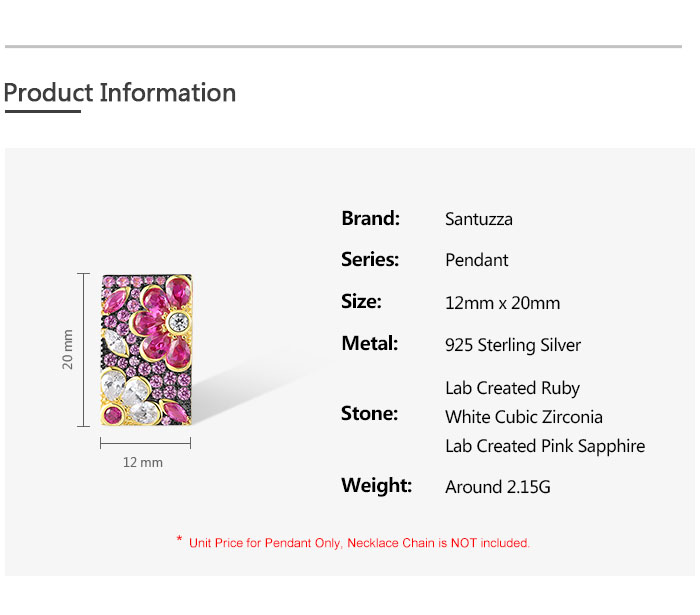Click the Size: label

pos(361,301)
